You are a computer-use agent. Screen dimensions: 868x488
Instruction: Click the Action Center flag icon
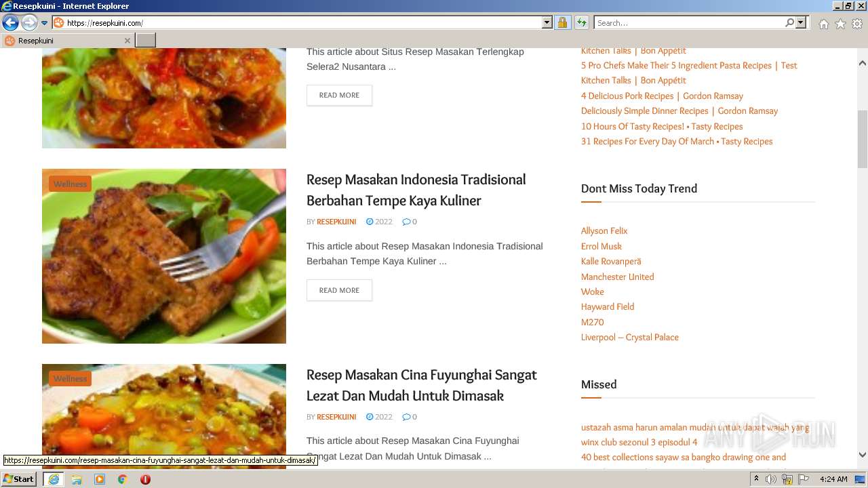pyautogui.click(x=804, y=479)
